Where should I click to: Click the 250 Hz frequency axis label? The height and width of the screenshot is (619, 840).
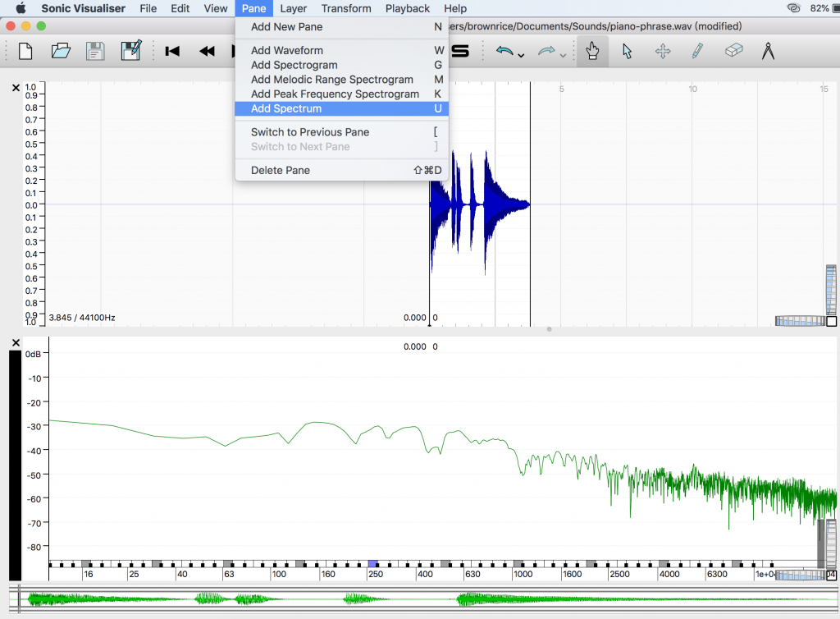point(376,574)
